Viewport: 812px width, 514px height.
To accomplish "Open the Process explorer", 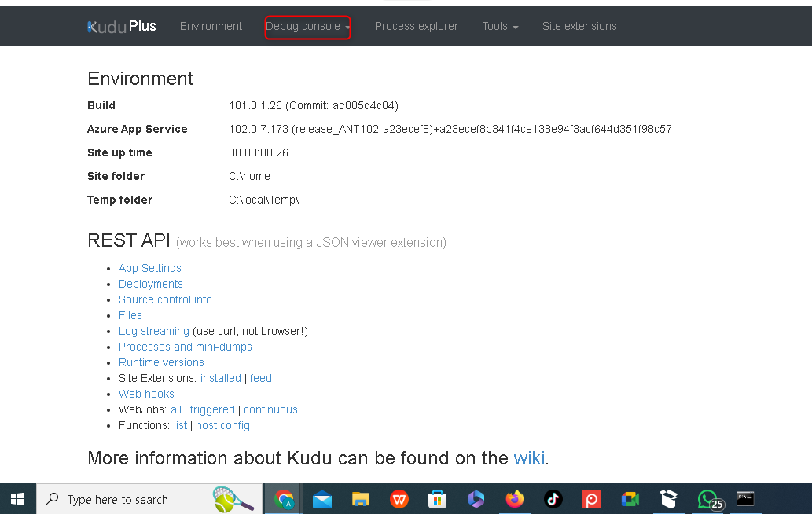I will [416, 26].
